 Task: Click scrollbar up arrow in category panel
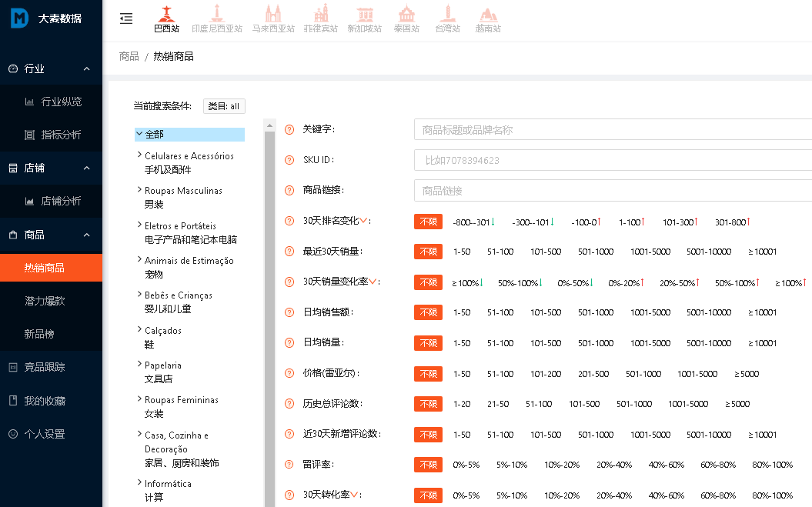click(269, 125)
